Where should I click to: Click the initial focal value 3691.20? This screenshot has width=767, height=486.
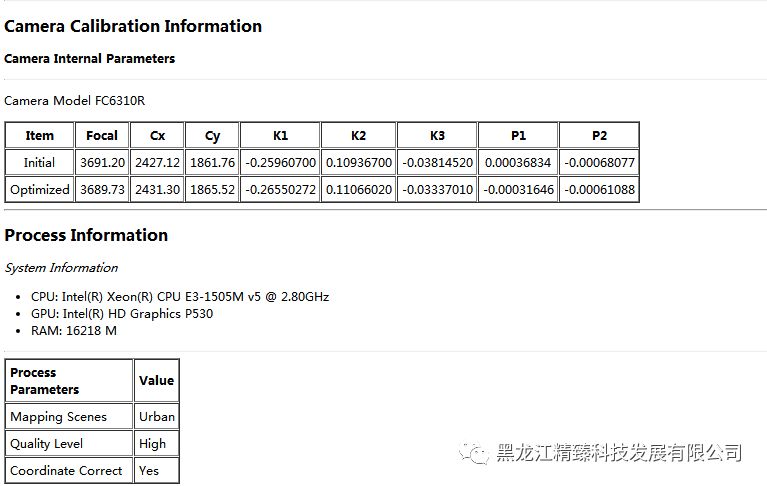(x=102, y=162)
